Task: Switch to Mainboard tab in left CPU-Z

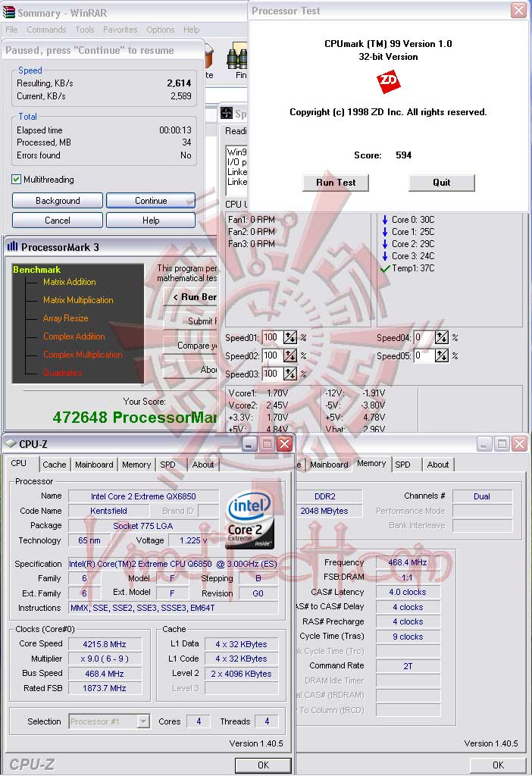Action: pos(94,465)
